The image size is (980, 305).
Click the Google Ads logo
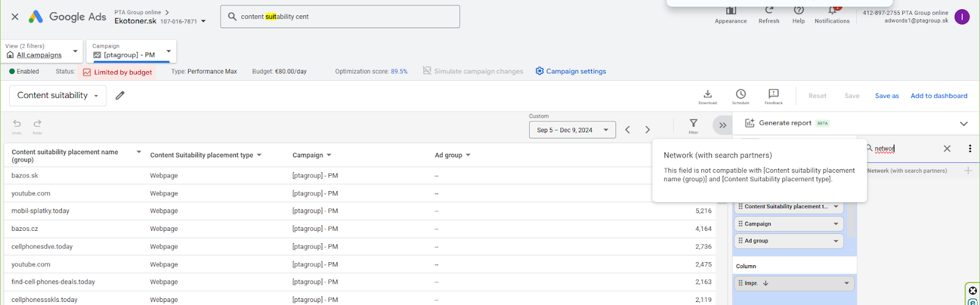coord(67,17)
